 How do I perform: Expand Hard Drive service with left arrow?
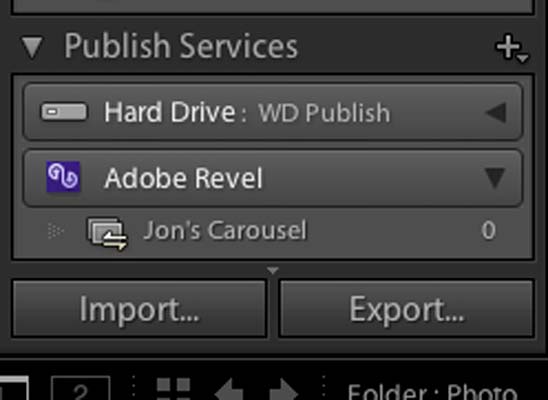(x=496, y=112)
